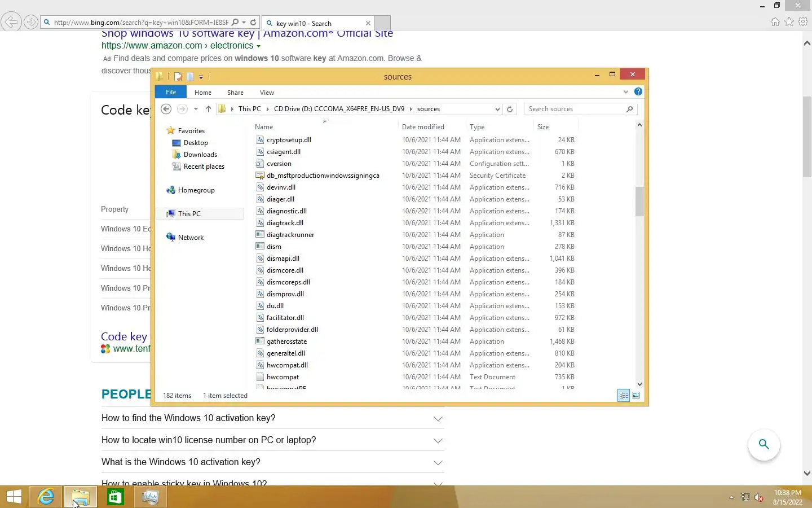
Task: Click the browser back button
Action: [x=11, y=22]
